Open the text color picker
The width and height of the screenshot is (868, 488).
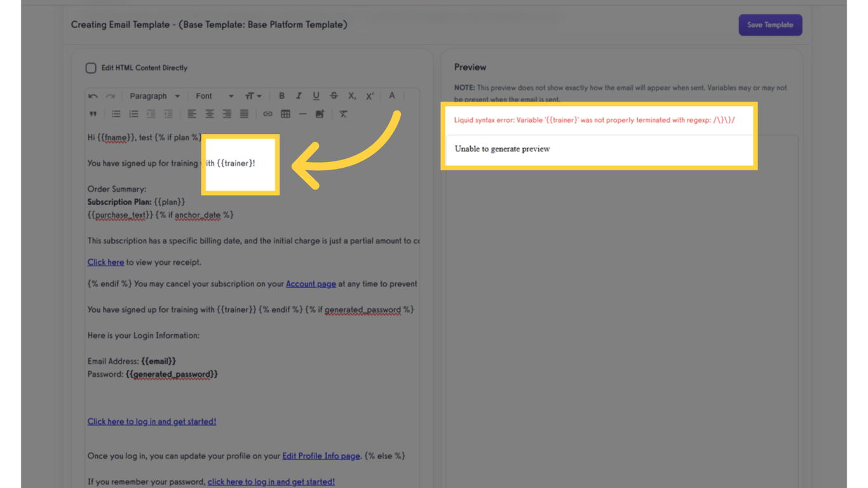point(392,96)
